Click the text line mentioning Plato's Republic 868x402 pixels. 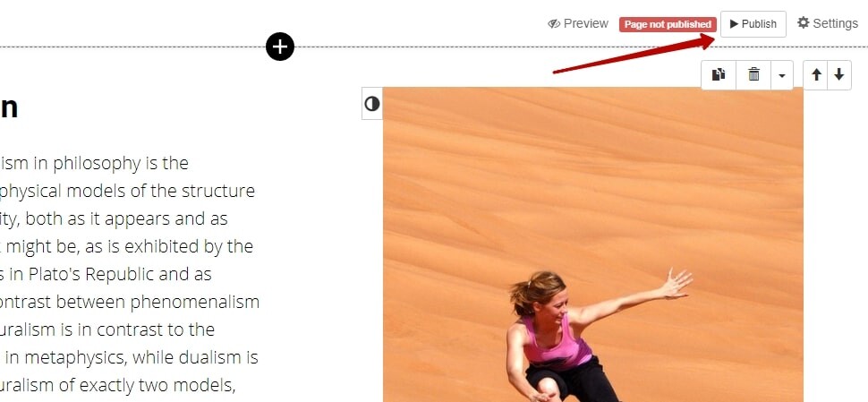106,274
